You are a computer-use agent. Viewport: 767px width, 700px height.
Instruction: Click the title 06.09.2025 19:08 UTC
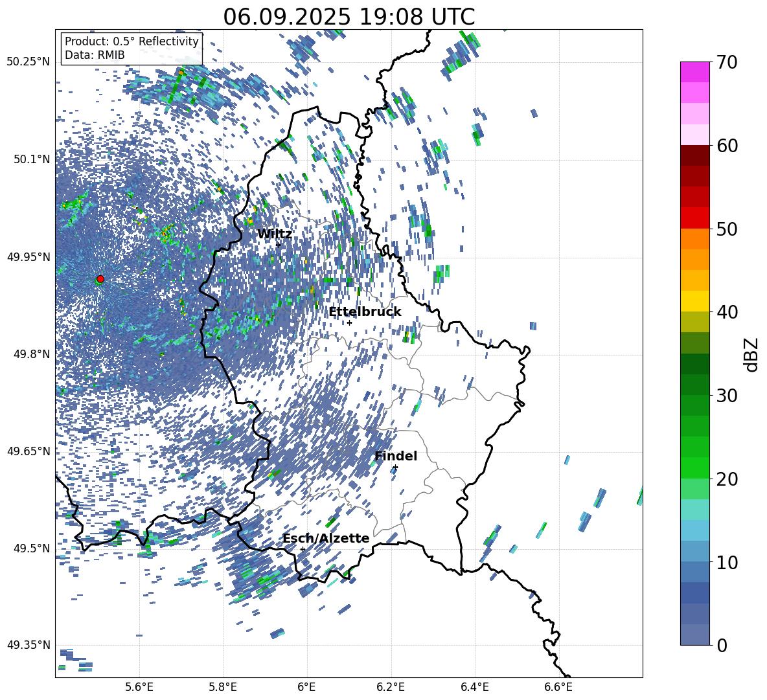pyautogui.click(x=349, y=17)
